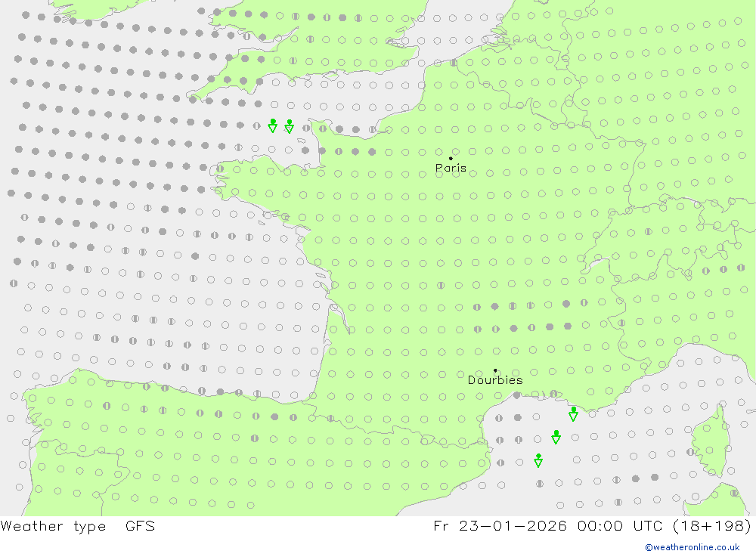
Task: Click the '00:00 UTC' time text
Action: point(620,525)
